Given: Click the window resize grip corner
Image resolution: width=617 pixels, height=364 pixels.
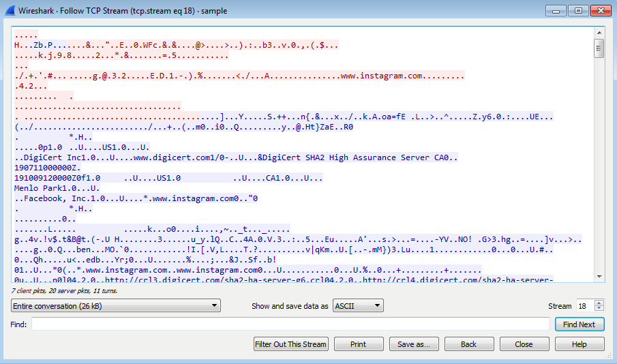Looking at the screenshot, I should point(608,355).
